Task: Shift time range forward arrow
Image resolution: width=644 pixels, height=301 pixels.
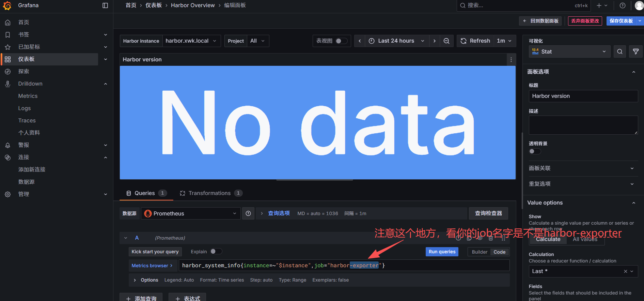Action: pos(434,41)
